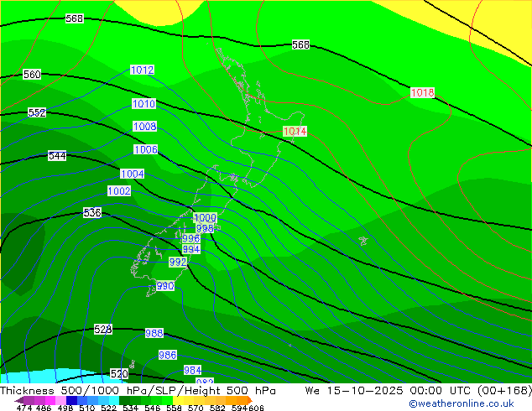Click the purple arrow at the legend's left end
This screenshot has width=532, height=411.
coord(18,400)
